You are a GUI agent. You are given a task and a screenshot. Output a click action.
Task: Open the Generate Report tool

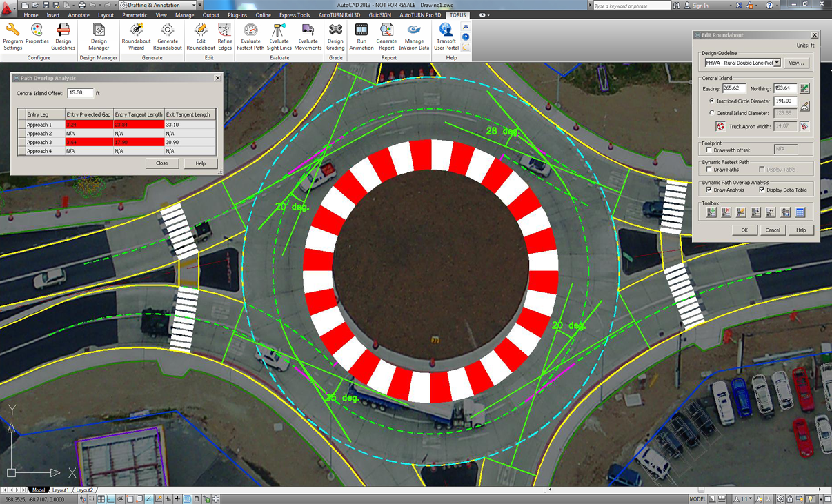pos(386,36)
